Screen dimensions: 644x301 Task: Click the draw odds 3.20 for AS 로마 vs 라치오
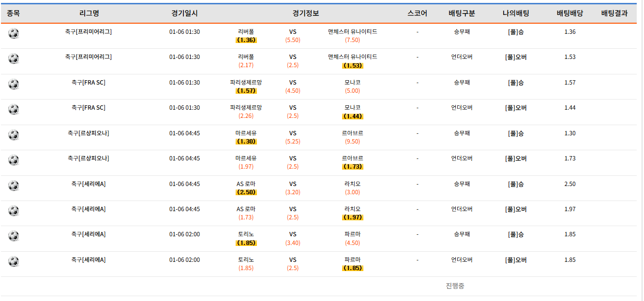click(x=293, y=192)
